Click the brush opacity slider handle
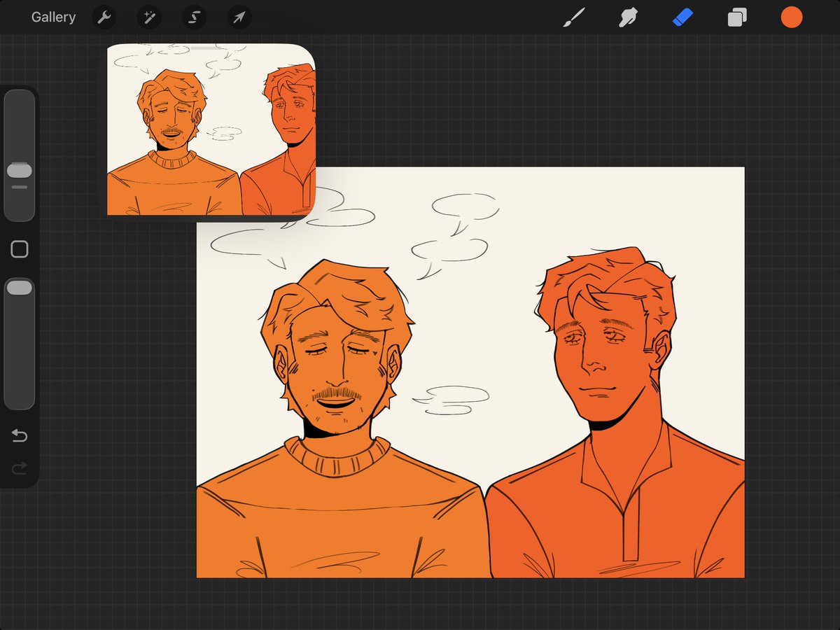 (x=20, y=287)
